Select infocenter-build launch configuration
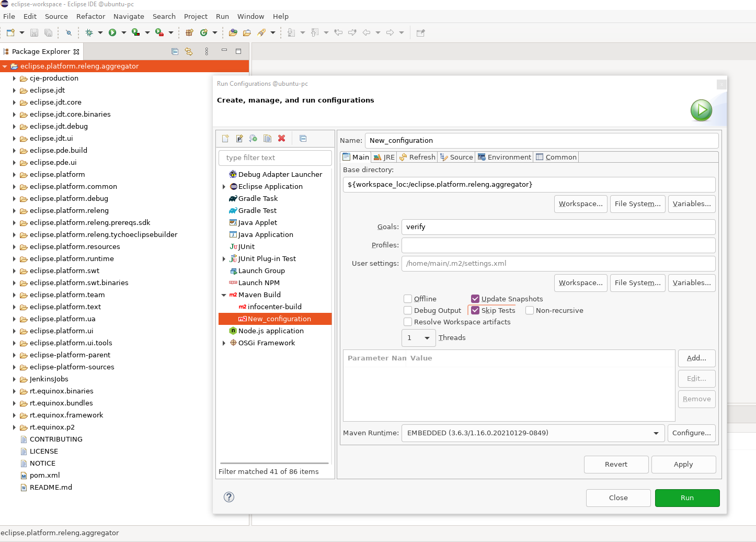The width and height of the screenshot is (756, 542). pos(274,307)
